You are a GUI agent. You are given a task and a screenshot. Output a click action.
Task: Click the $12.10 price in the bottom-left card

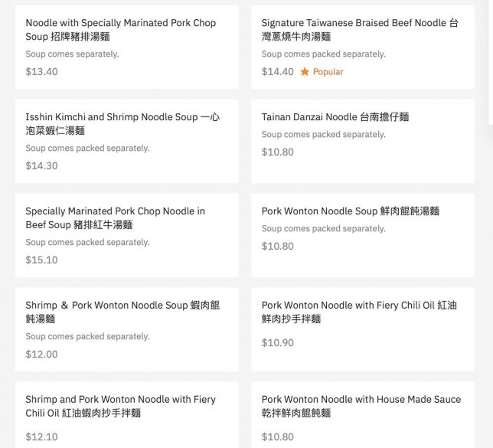coord(41,437)
